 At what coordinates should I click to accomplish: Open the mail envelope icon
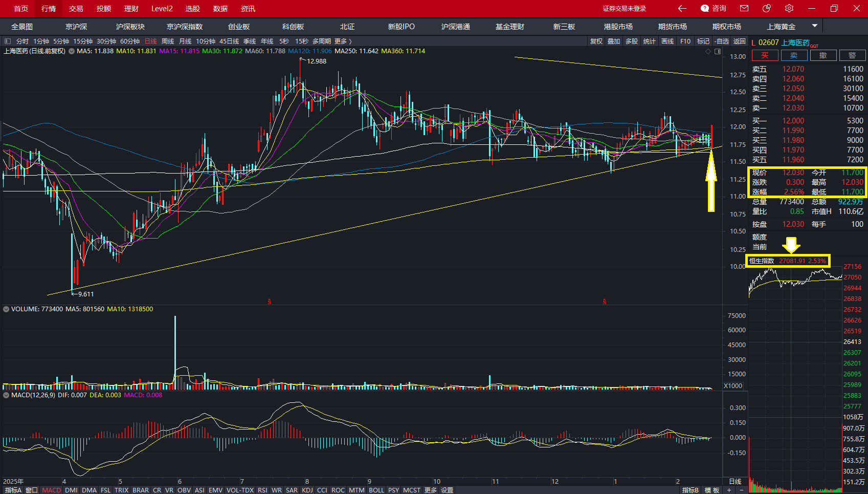tap(744, 8)
